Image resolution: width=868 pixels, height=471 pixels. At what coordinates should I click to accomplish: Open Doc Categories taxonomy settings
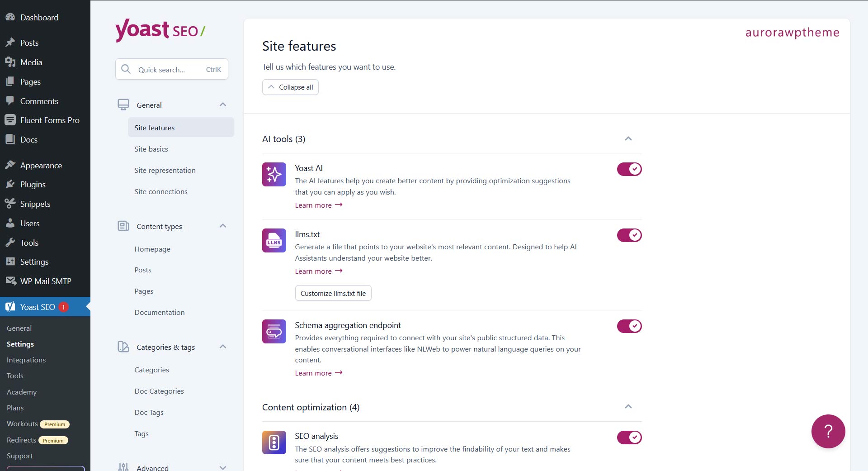159,391
